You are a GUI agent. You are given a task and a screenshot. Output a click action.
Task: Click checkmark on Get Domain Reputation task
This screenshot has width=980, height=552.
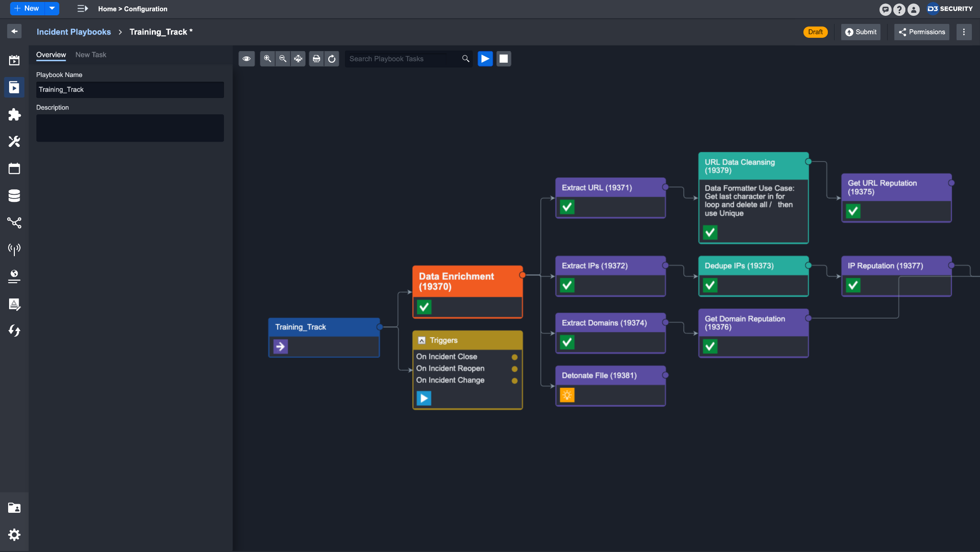(710, 346)
